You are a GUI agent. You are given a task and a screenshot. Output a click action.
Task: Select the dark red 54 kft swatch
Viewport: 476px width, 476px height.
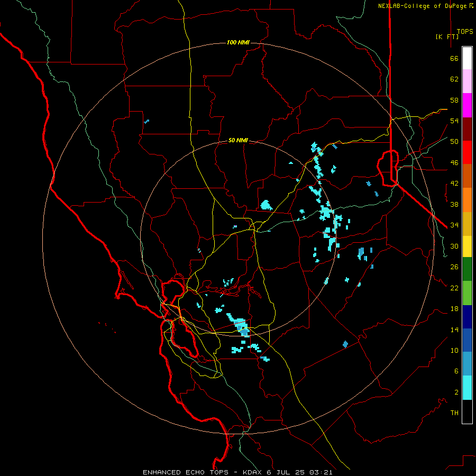point(467,129)
